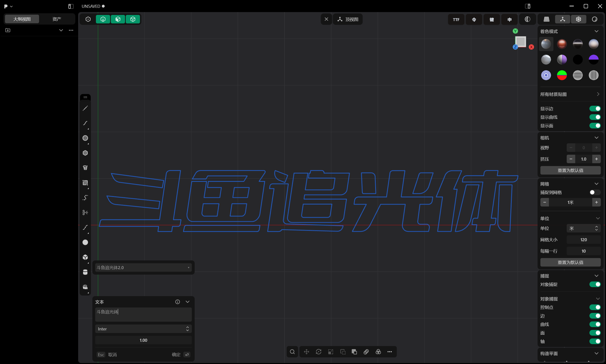Image resolution: width=606 pixels, height=364 pixels.
Task: Select the bottom toolbar tool below cylinder
Action: (x=85, y=287)
